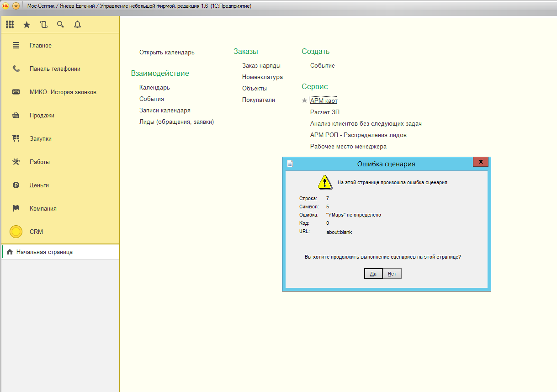Open the Расчет ЗП link
This screenshot has width=557, height=392.
(324, 112)
